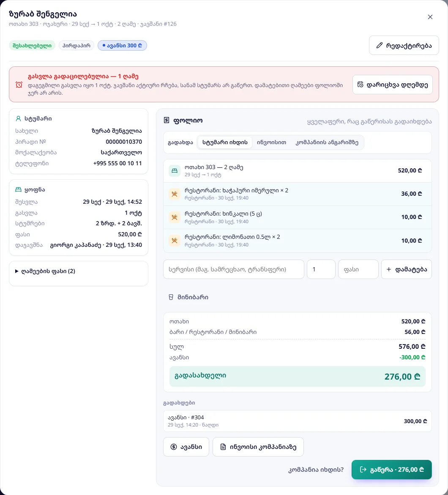Viewport: 448px width, 495px height.
Task: Click restaurant icon for ხინკალი (5 ც) row
Action: coord(174,217)
